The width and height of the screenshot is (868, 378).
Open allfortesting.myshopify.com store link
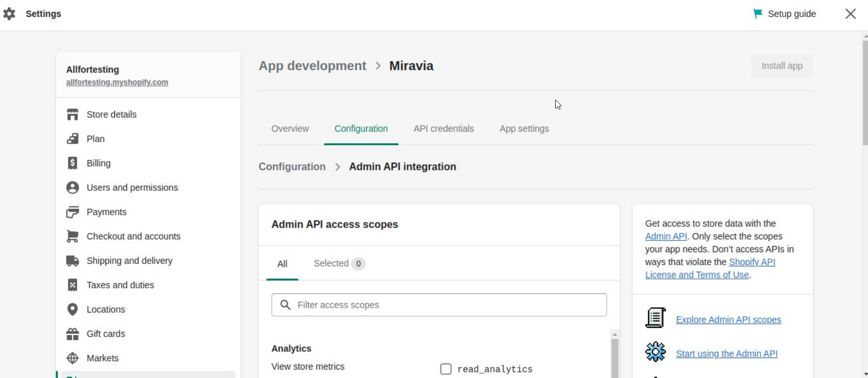[x=117, y=82]
